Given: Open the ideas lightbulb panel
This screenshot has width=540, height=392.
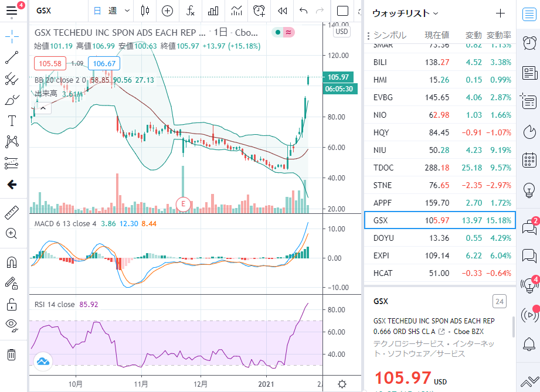Looking at the screenshot, I should point(529,190).
